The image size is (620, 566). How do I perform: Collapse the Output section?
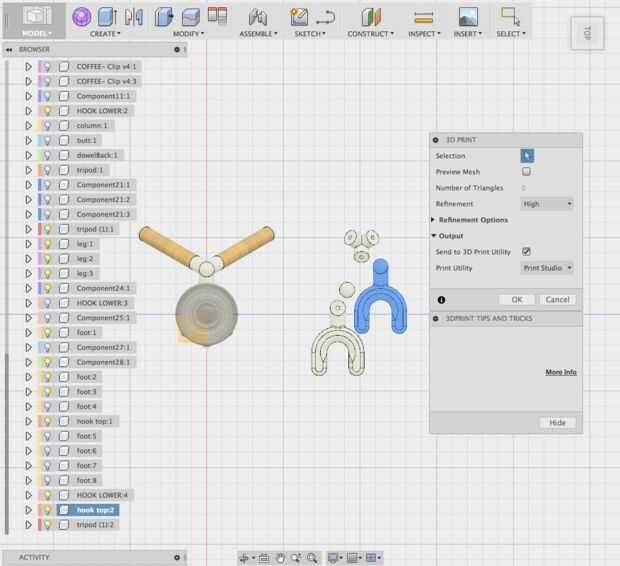tap(433, 236)
